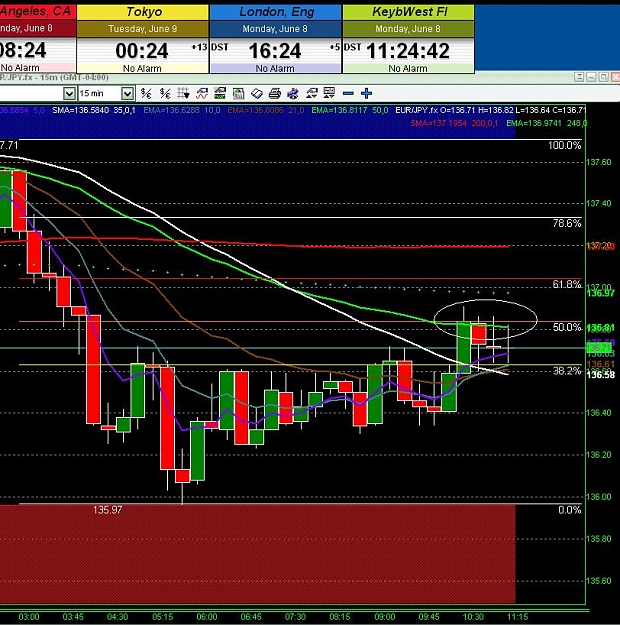Click Tuesday, June 9 date on Tokyo clock

pyautogui.click(x=143, y=29)
